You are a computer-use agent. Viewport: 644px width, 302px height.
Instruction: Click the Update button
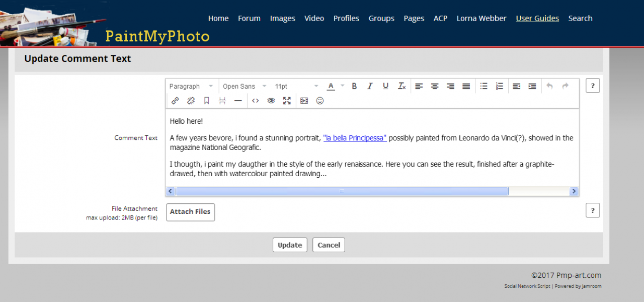(x=290, y=245)
